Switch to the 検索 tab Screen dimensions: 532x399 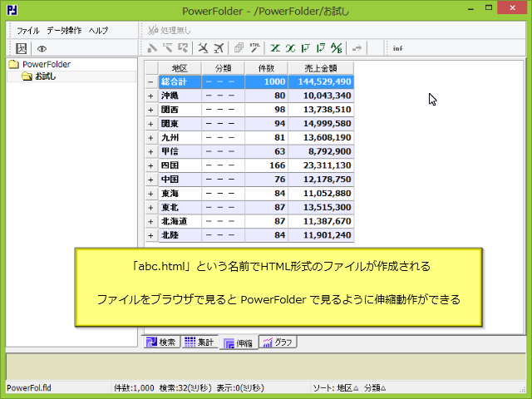coord(161,342)
